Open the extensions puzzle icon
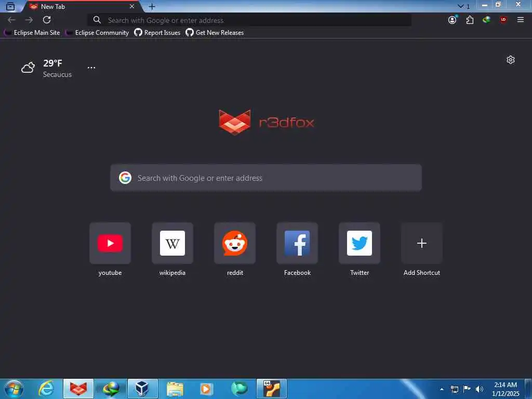The height and width of the screenshot is (399, 532). [x=470, y=20]
